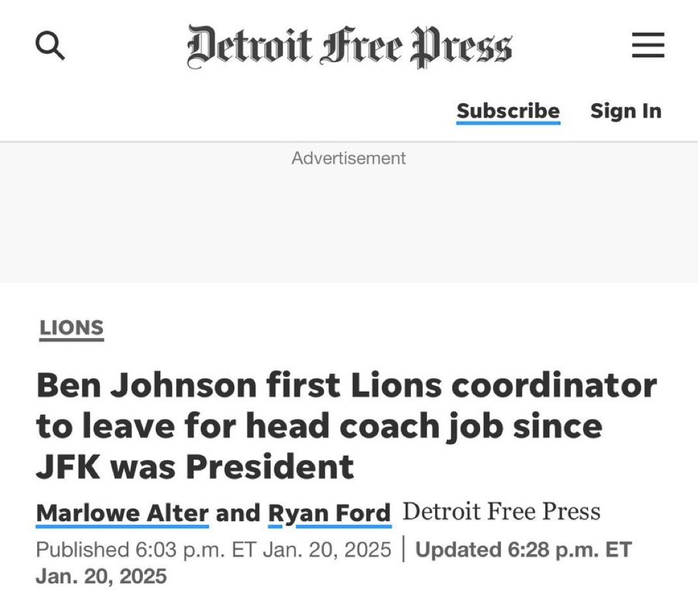
Task: Click the word 'and' between author names
Action: pyautogui.click(x=238, y=513)
